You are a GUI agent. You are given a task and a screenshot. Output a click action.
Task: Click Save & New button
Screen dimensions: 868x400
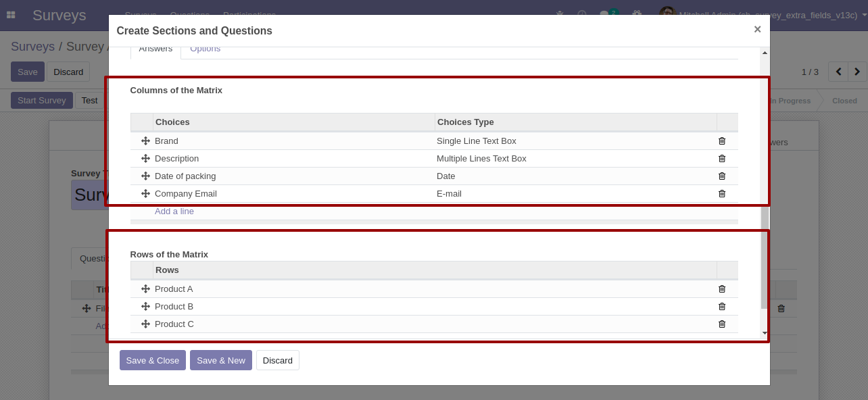pyautogui.click(x=220, y=360)
